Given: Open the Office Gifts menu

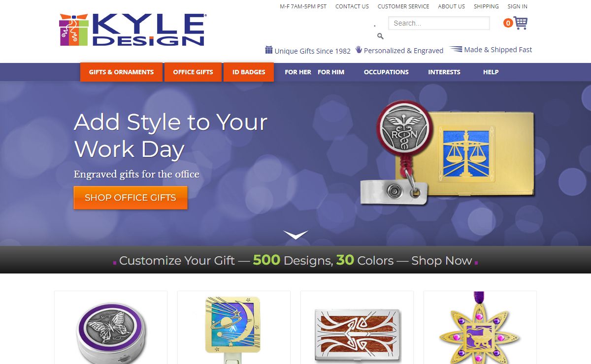Looking at the screenshot, I should [193, 72].
